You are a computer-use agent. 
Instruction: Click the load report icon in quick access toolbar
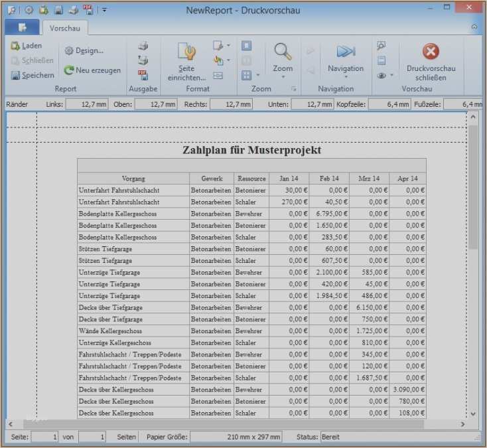[x=44, y=10]
